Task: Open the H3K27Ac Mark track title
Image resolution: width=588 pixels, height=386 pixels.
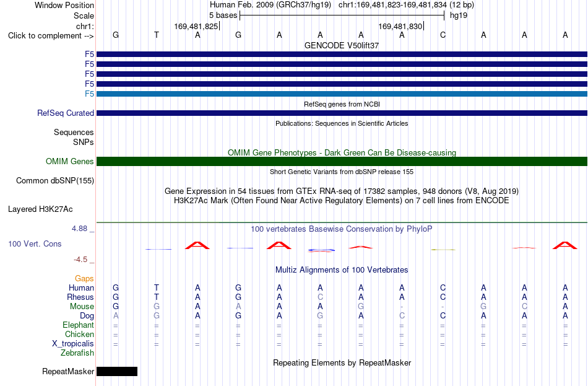Action: click(342, 201)
